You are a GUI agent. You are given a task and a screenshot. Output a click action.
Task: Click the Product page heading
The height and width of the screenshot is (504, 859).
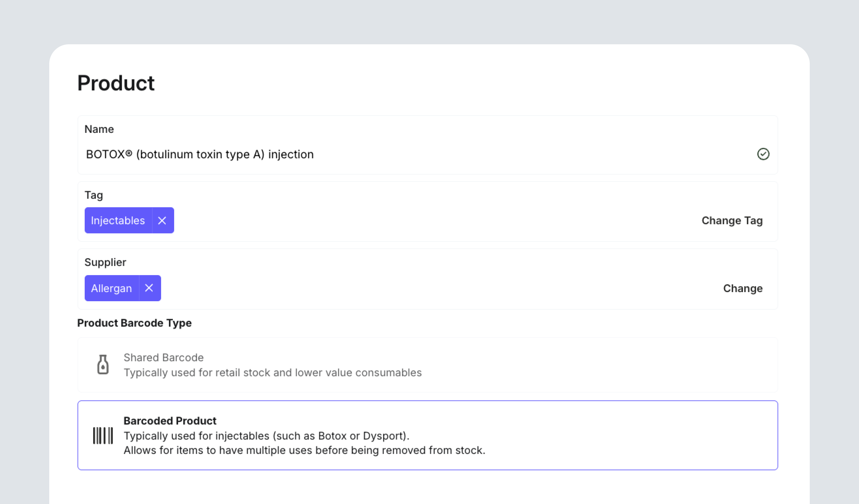pyautogui.click(x=116, y=83)
